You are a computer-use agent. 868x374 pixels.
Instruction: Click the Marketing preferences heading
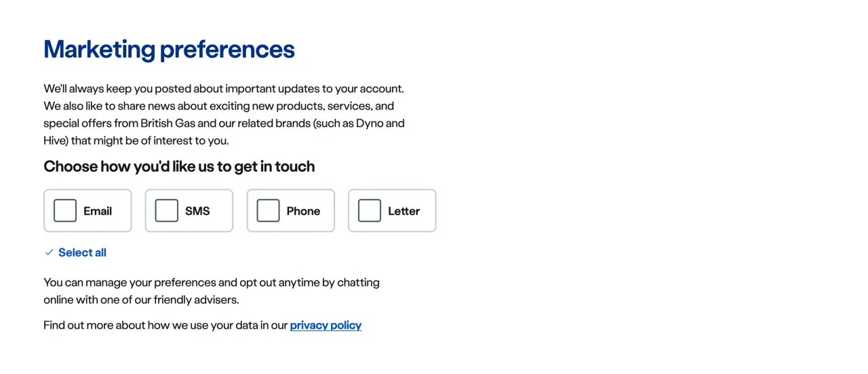coord(169,50)
